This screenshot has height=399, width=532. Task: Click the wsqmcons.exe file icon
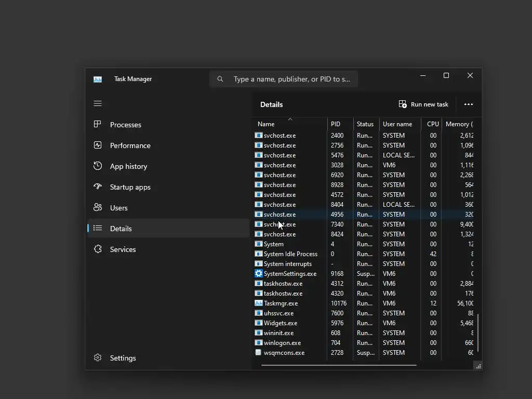(x=258, y=353)
